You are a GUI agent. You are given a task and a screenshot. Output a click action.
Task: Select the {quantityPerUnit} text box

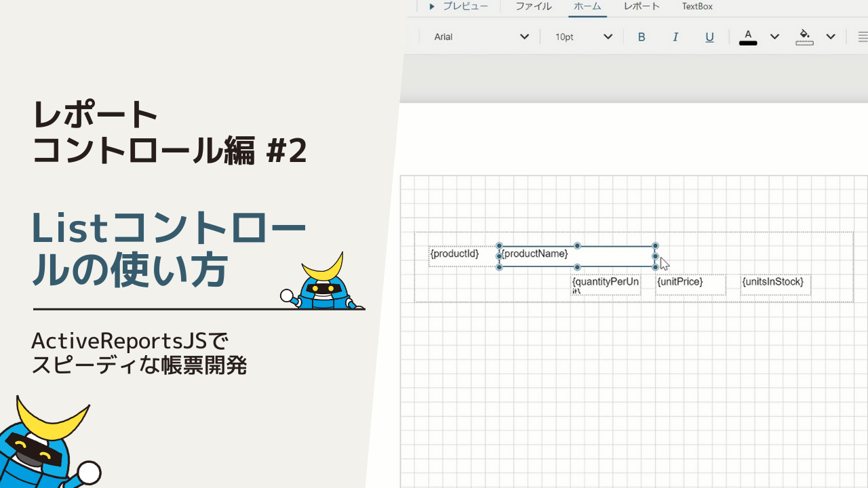pos(606,285)
